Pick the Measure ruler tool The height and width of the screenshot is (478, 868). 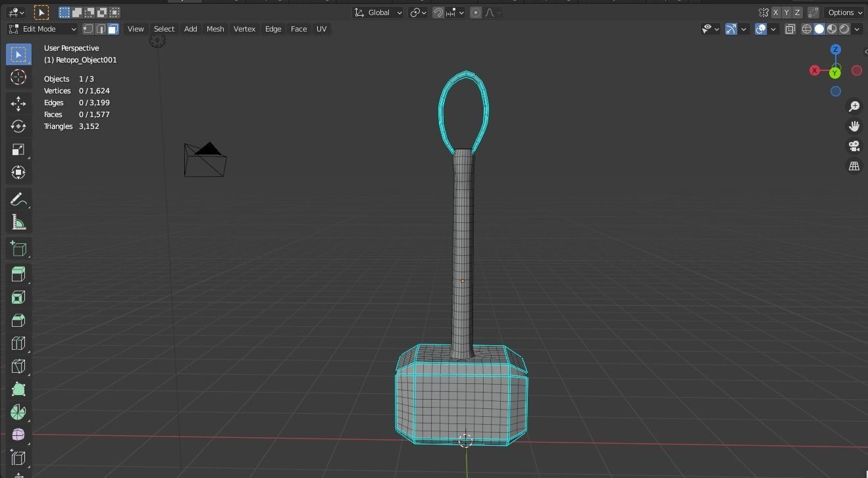[x=18, y=222]
